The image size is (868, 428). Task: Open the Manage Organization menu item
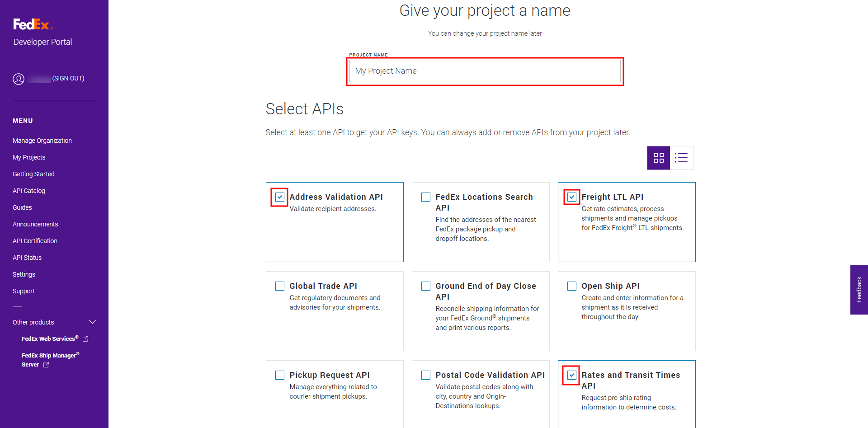42,141
